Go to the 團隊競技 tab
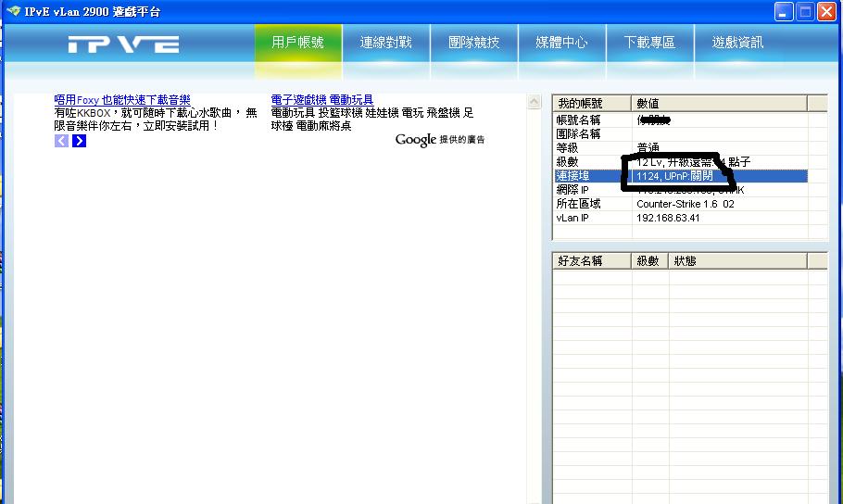The height and width of the screenshot is (504, 843). [473, 43]
